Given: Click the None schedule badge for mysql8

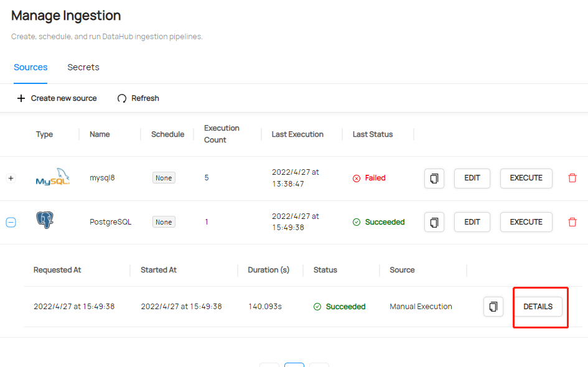Looking at the screenshot, I should click(x=163, y=177).
